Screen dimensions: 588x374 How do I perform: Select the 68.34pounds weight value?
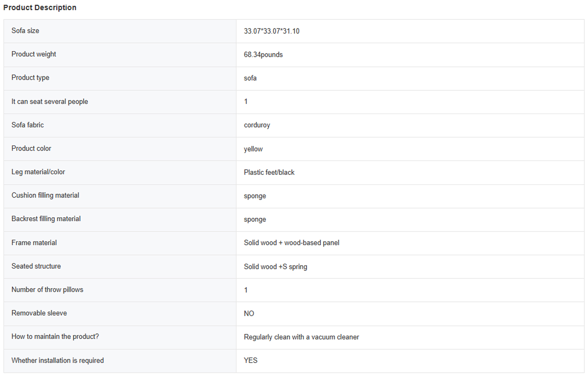click(263, 55)
